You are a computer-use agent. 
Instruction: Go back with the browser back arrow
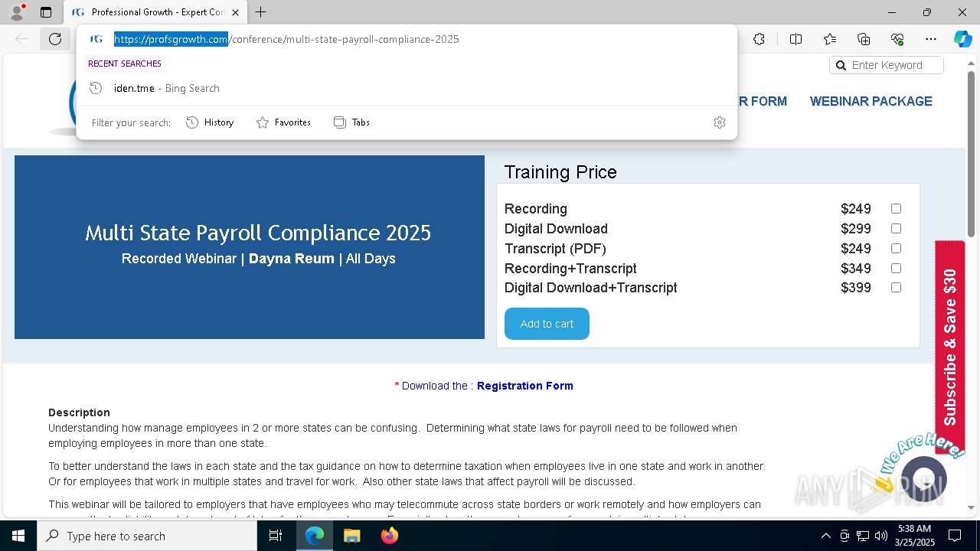[21, 39]
